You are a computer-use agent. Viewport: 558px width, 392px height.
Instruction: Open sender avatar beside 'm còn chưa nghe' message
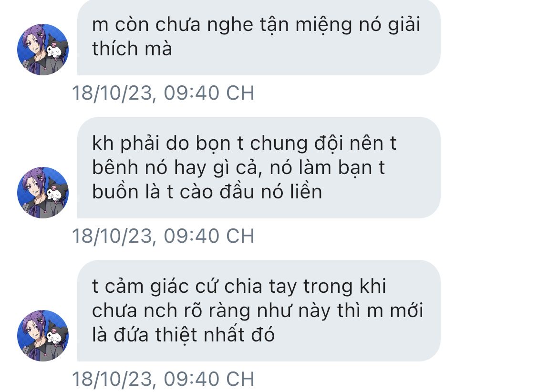pos(43,50)
